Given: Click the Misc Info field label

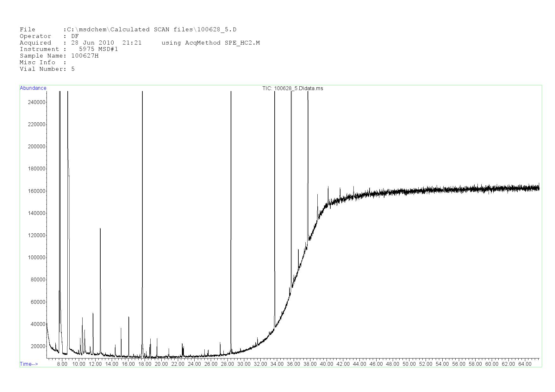Looking at the screenshot, I should click(37, 62).
